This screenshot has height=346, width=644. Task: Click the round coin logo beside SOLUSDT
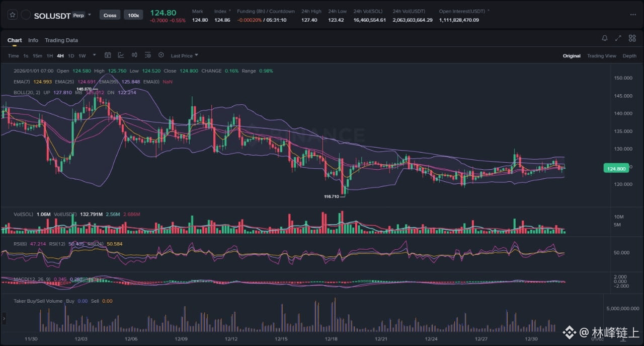pos(26,15)
